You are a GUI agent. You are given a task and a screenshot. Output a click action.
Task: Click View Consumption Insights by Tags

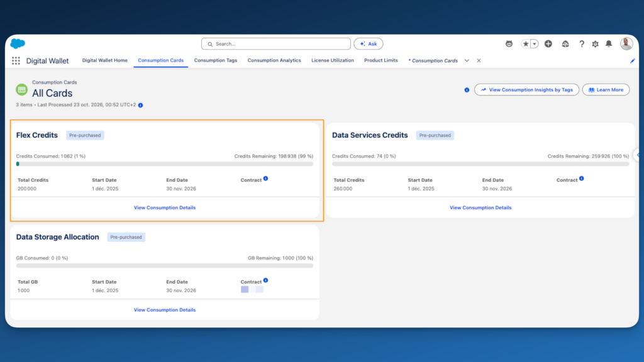pyautogui.click(x=526, y=90)
